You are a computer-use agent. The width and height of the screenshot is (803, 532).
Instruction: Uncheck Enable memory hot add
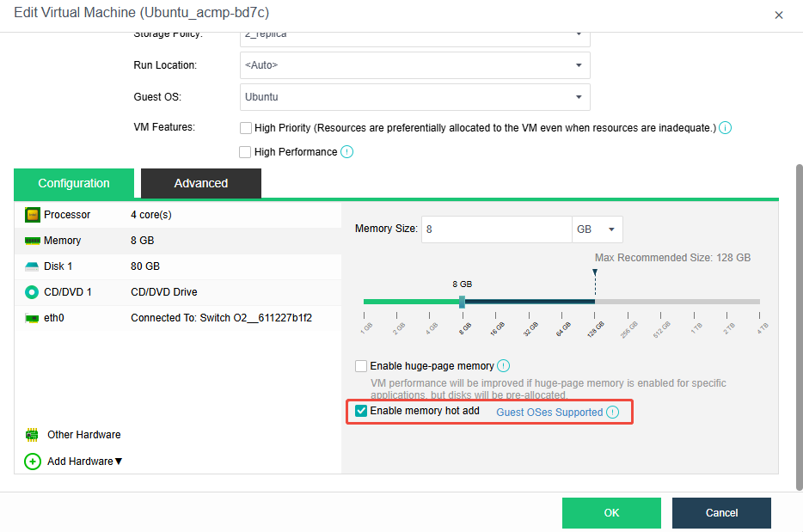pos(361,412)
